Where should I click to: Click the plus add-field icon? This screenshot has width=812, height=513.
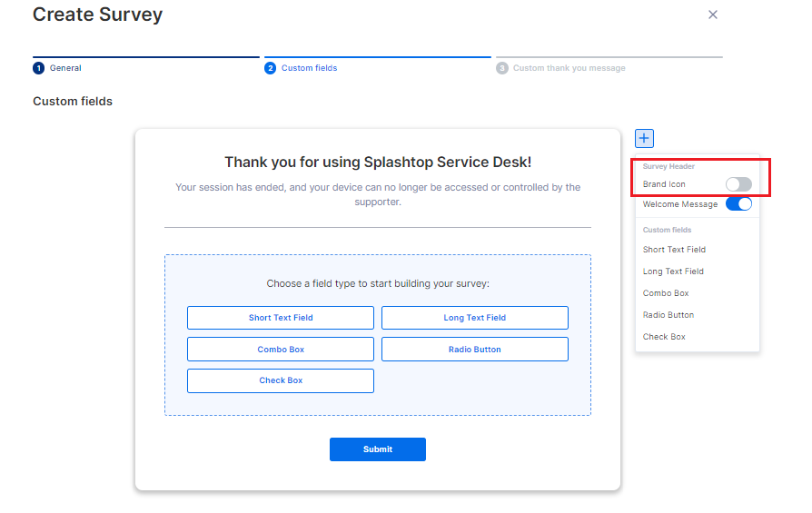[x=644, y=138]
